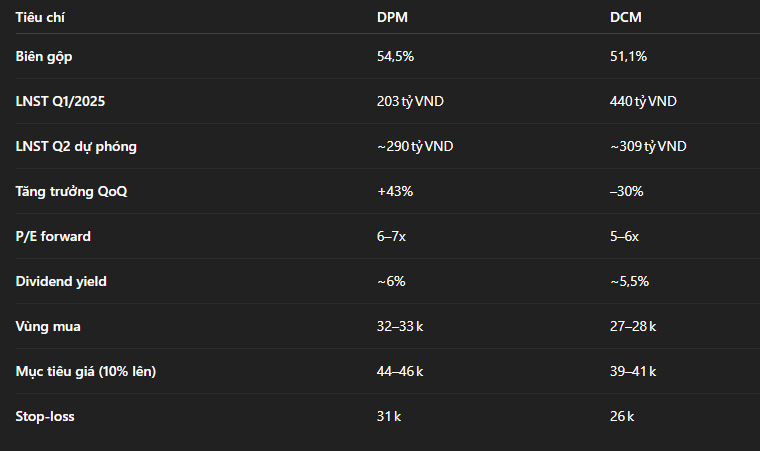The width and height of the screenshot is (760, 451).
Task: Click the "Stop-loss" row label
Action: (45, 417)
